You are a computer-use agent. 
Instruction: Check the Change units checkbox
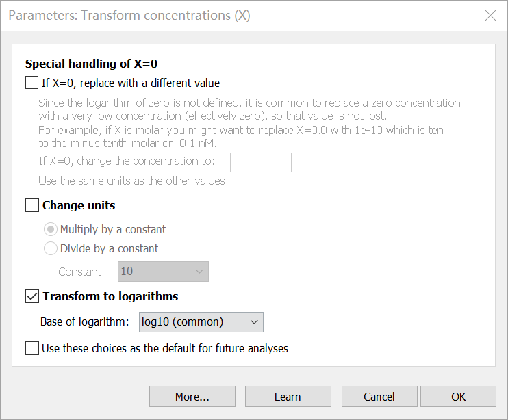[32, 205]
